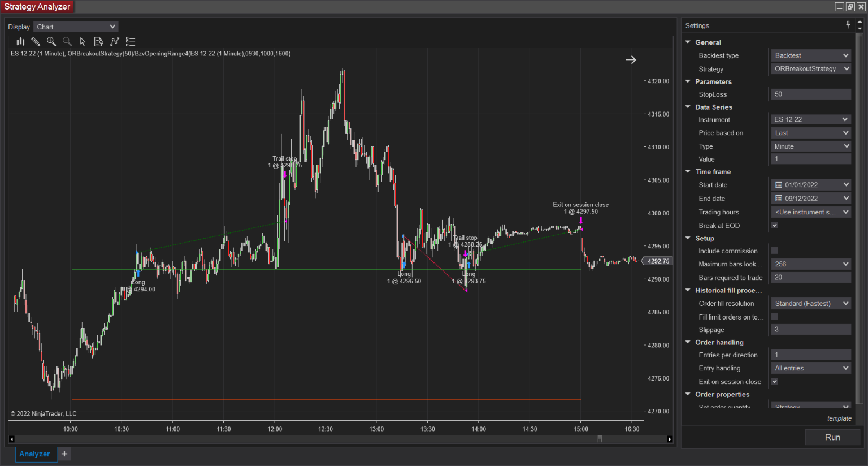Enable the Include commission checkbox
This screenshot has height=466, width=868.
click(x=775, y=251)
